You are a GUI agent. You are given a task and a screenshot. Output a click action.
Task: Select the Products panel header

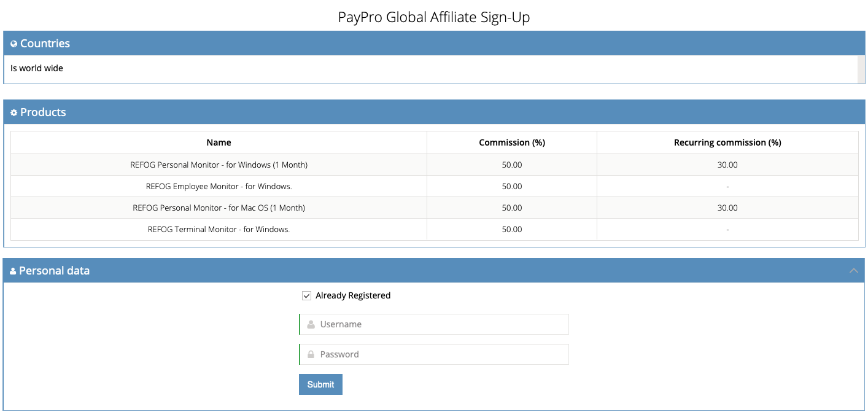point(434,112)
